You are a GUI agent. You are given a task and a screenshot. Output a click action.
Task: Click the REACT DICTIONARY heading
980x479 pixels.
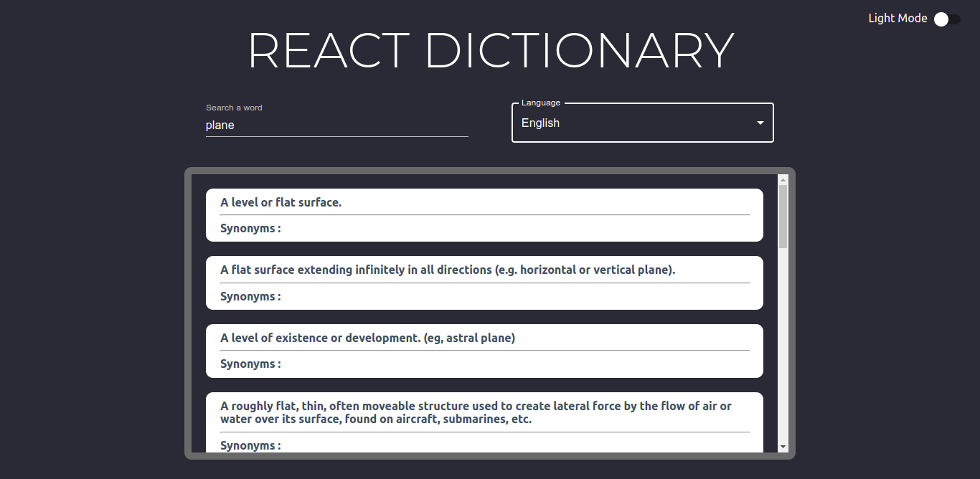pos(491,51)
